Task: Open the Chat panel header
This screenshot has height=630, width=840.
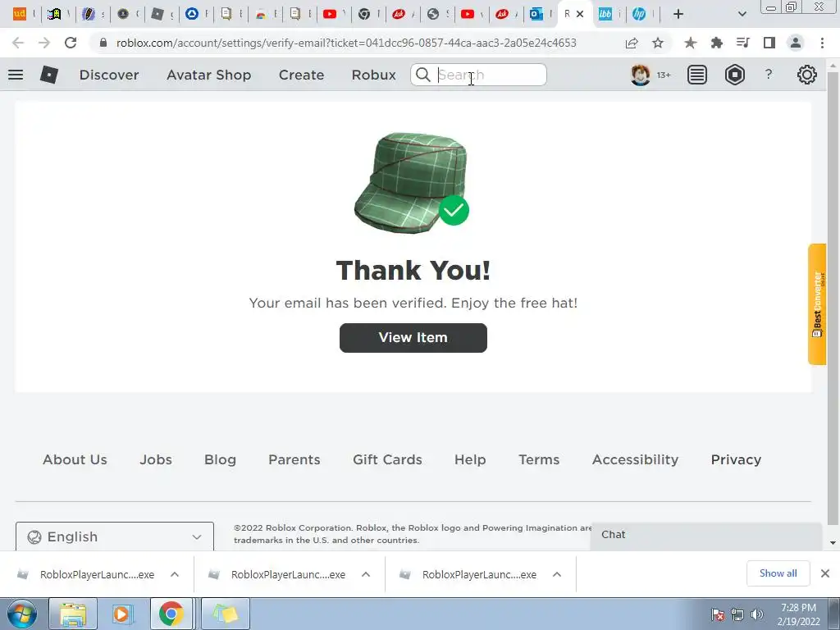Action: 706,535
